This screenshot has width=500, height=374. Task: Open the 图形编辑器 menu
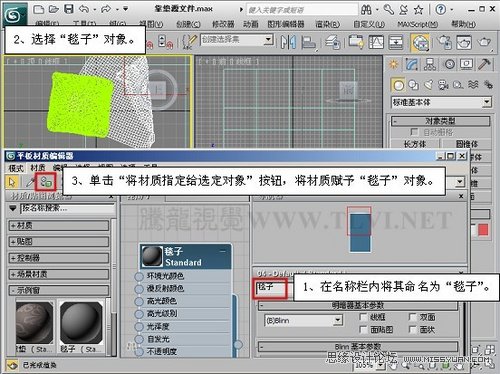tap(286, 24)
